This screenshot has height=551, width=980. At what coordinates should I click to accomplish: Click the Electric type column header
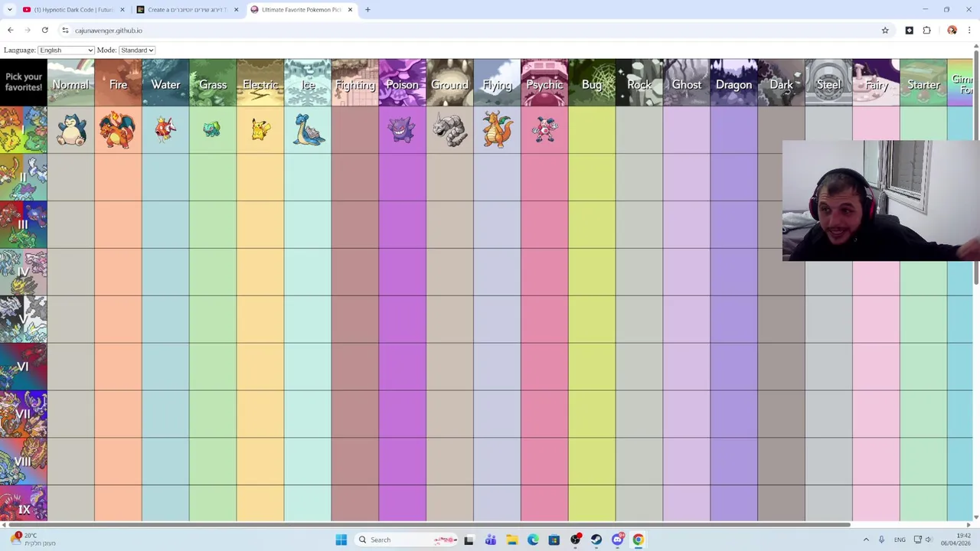coord(261,83)
